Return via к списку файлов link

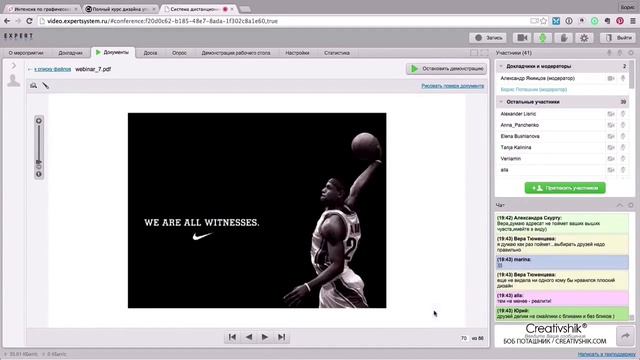pyautogui.click(x=52, y=69)
